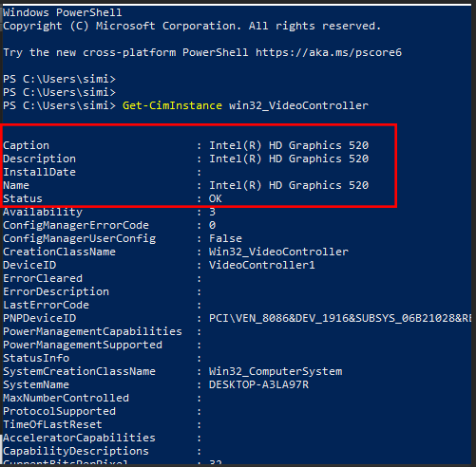This screenshot has height=467, width=476.
Task: Click the InstallDate property label
Action: point(40,172)
